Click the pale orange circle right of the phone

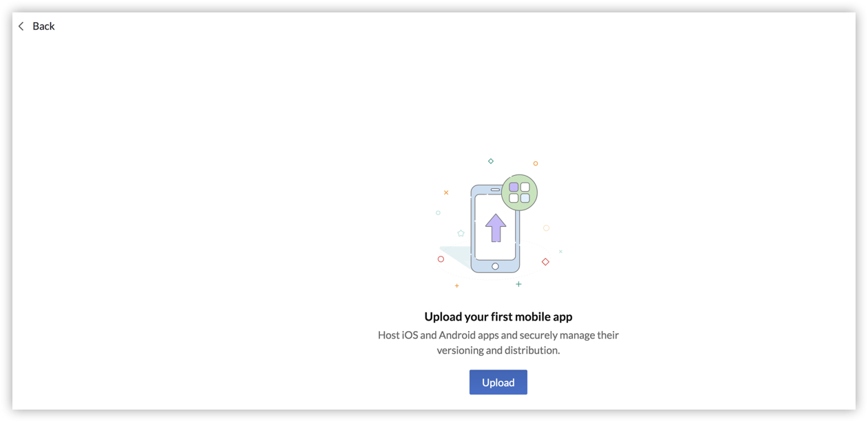click(x=546, y=228)
